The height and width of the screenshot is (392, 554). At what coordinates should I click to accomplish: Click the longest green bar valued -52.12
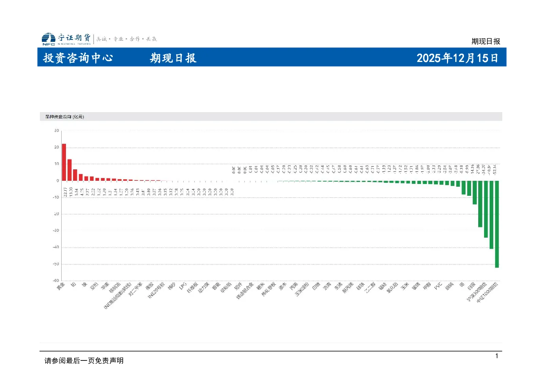click(x=497, y=224)
